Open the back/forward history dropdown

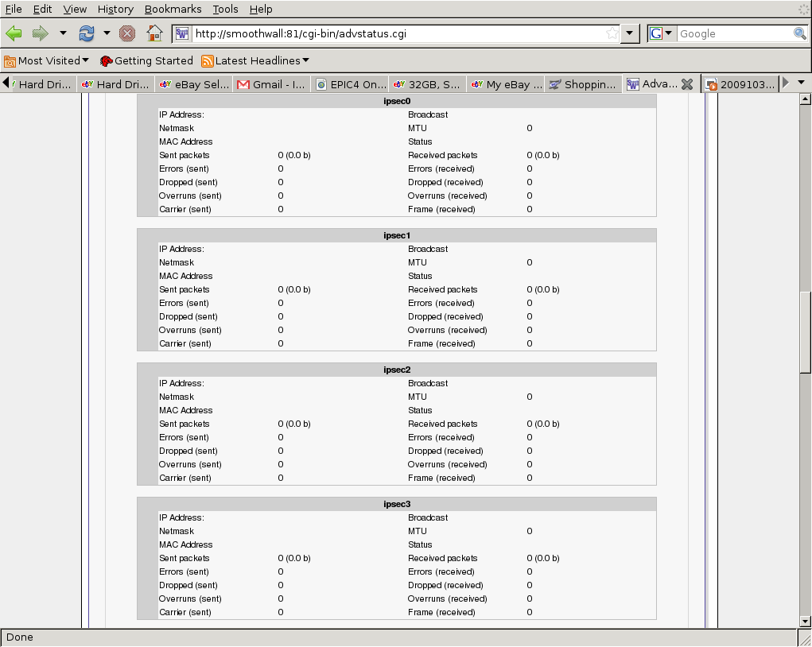pos(63,33)
